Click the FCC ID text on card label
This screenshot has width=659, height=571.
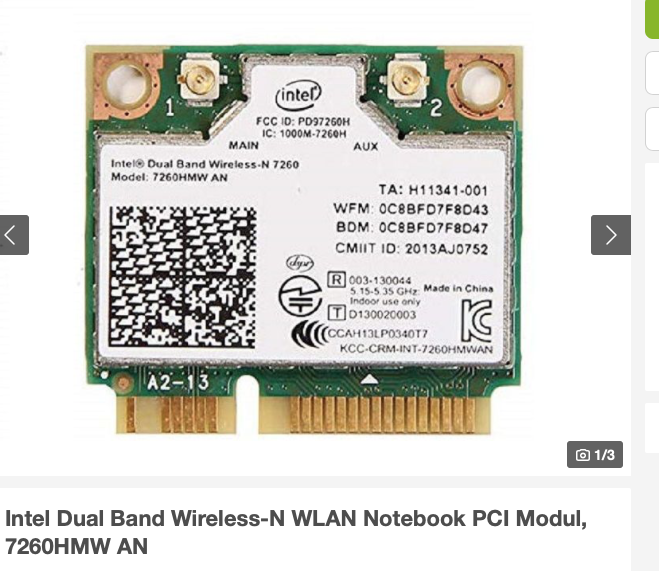(303, 121)
